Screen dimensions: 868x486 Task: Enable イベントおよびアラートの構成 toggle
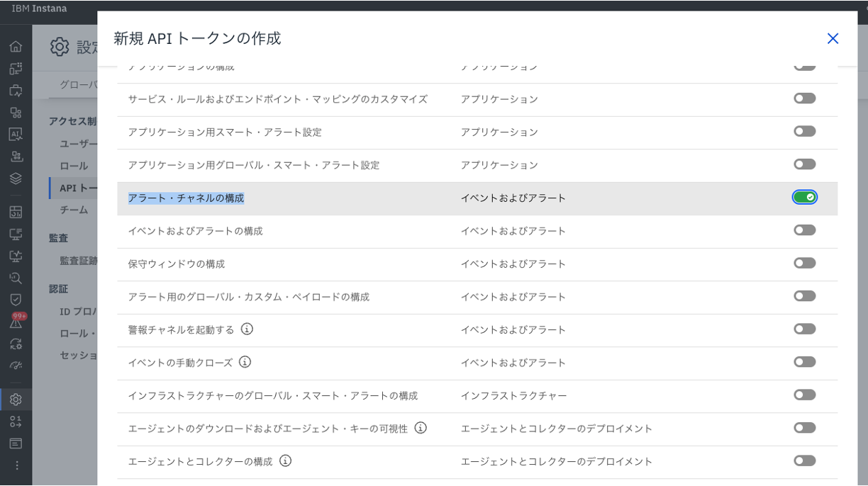[805, 230]
